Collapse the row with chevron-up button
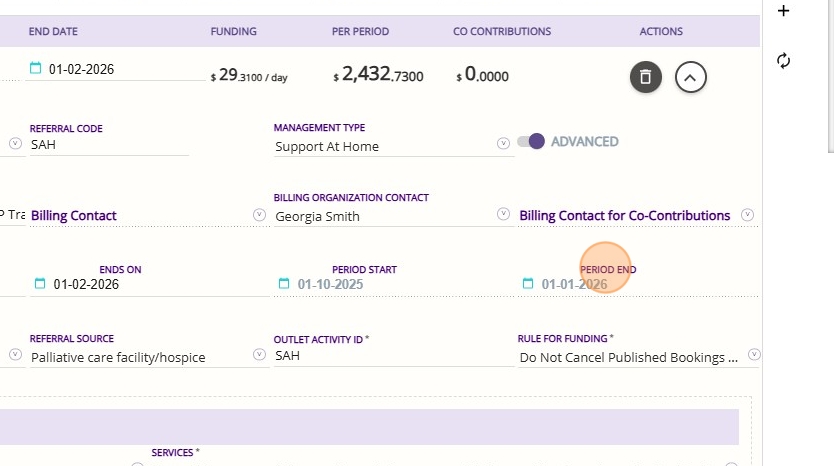834x466 pixels. point(691,76)
